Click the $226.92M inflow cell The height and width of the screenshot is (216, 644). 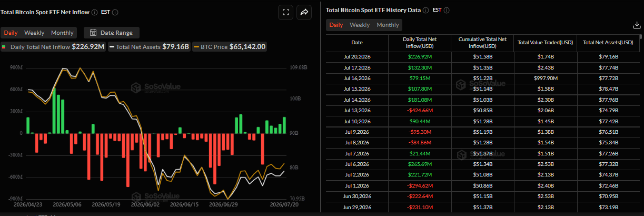pyautogui.click(x=419, y=56)
